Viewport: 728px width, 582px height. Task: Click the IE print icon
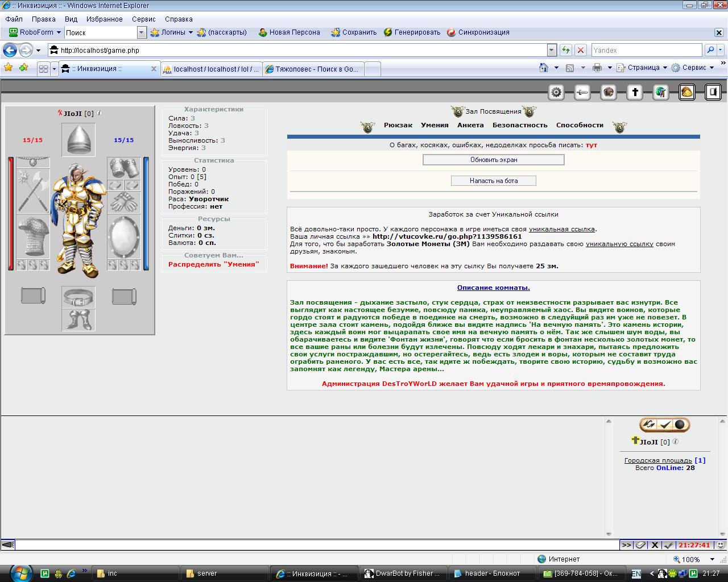597,68
